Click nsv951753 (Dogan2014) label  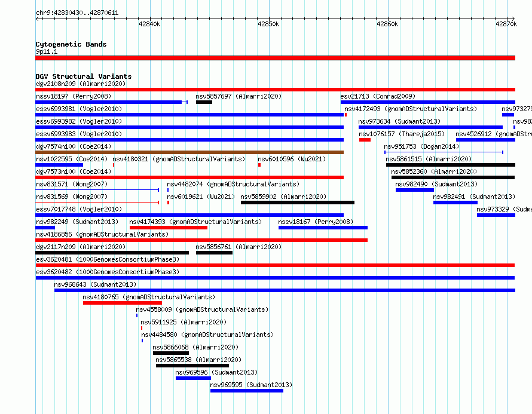pos(421,146)
